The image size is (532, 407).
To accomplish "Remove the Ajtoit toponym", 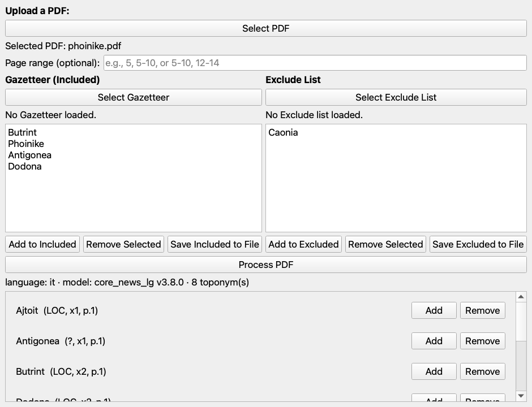I will [482, 310].
